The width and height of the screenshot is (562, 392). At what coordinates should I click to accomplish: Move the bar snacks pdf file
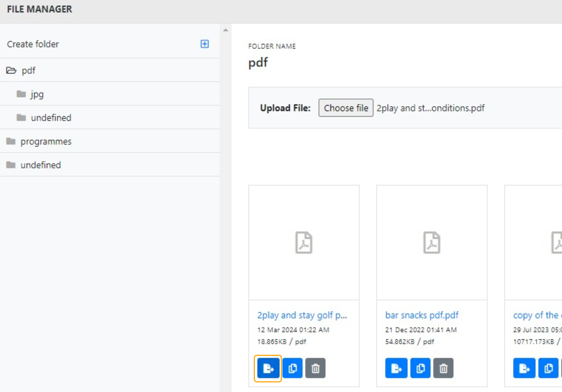(x=396, y=368)
